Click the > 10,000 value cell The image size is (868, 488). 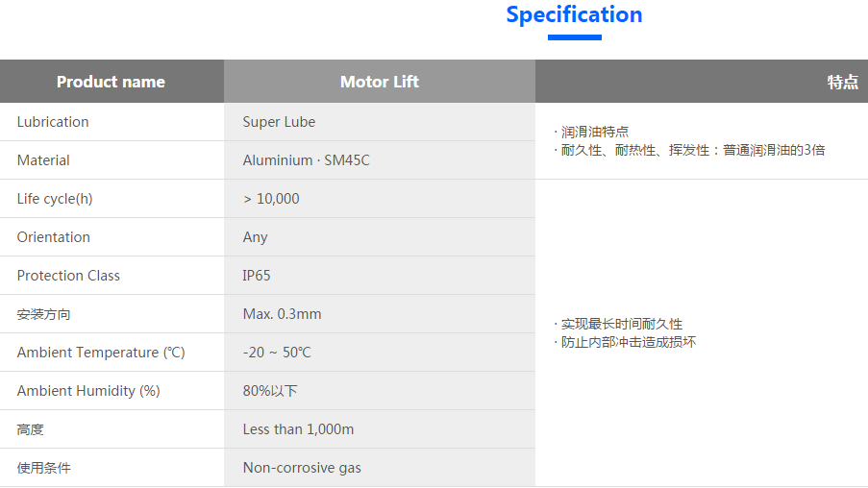(271, 199)
